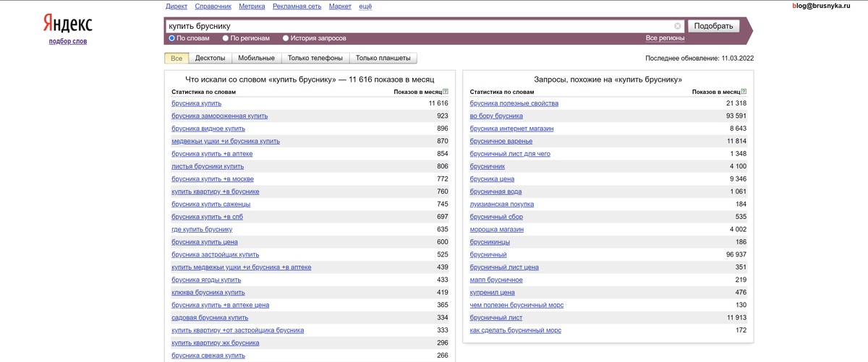Open the 'Маркет' top menu link

340,6
